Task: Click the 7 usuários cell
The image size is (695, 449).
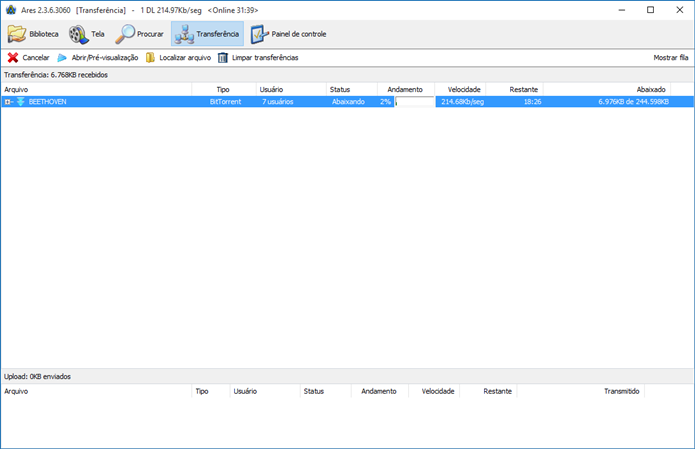Action: (x=277, y=102)
